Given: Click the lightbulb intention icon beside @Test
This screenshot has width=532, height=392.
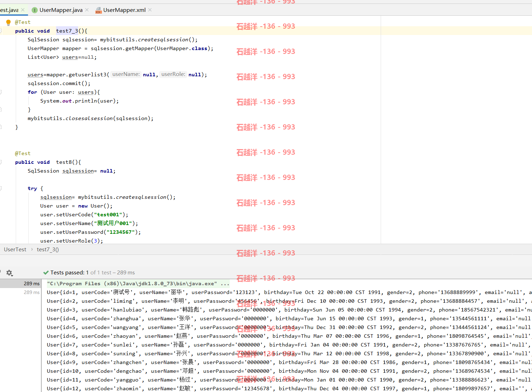Looking at the screenshot, I should (x=8, y=23).
